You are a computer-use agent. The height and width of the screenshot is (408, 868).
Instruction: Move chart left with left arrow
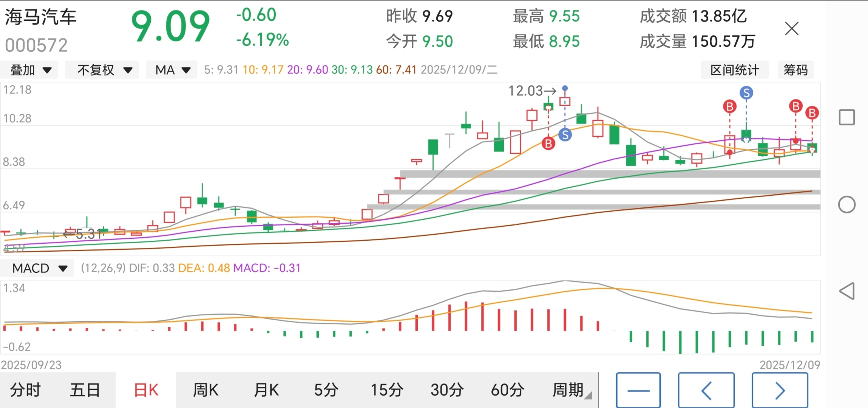tap(706, 390)
